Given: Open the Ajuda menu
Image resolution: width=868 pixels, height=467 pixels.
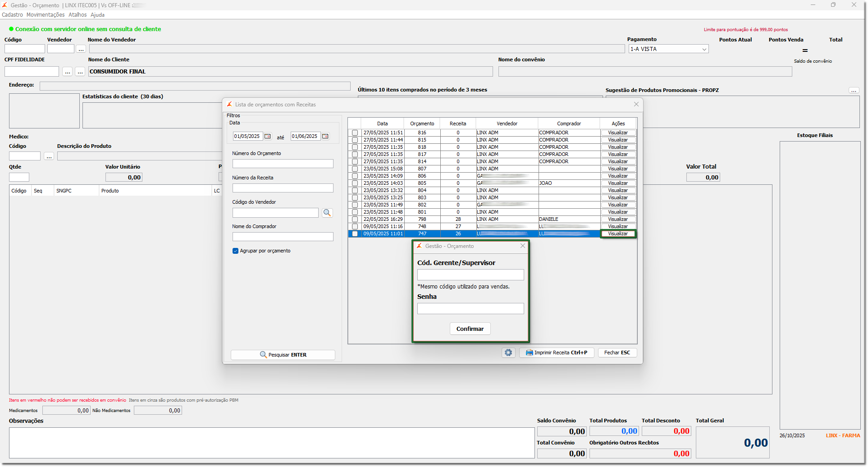Looking at the screenshot, I should coord(97,15).
